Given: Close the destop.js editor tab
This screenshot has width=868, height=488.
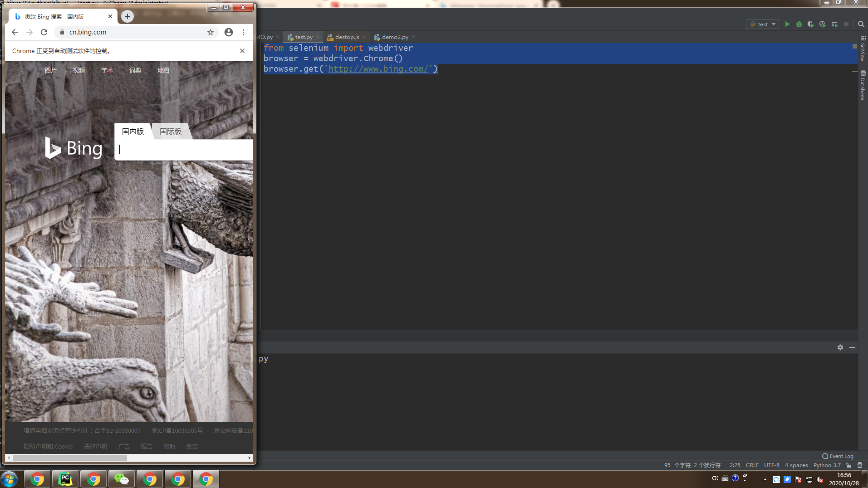Looking at the screenshot, I should coord(364,37).
